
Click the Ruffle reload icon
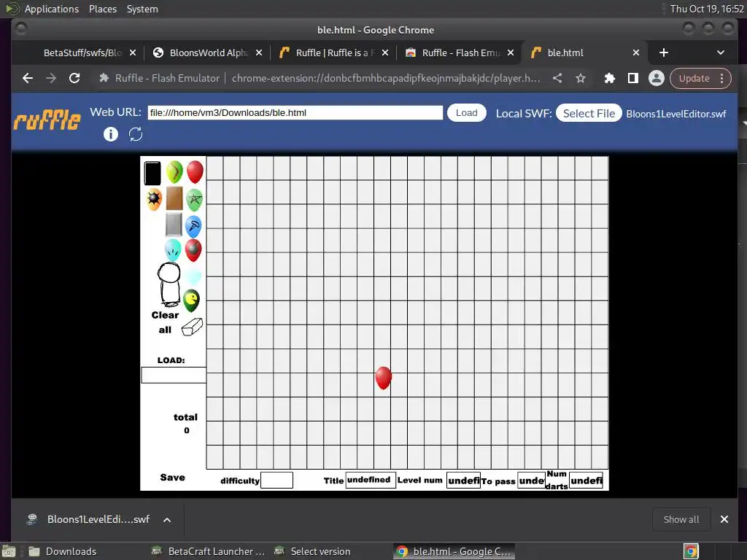136,134
